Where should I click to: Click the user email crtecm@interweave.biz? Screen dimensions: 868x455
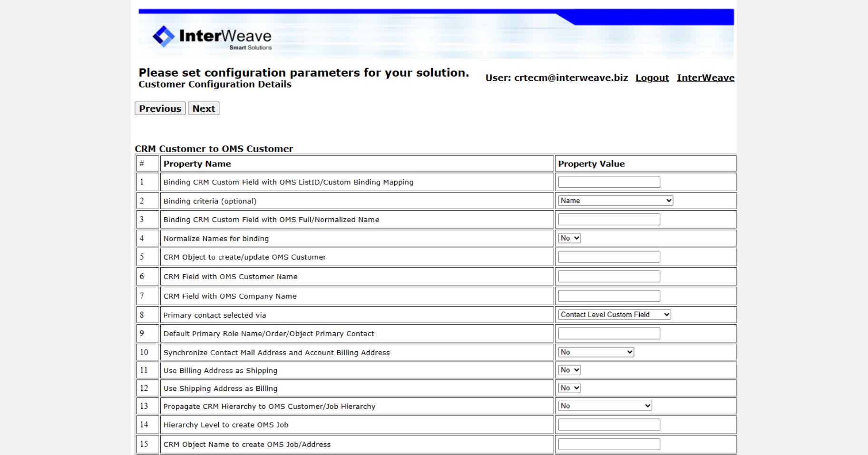(x=571, y=77)
